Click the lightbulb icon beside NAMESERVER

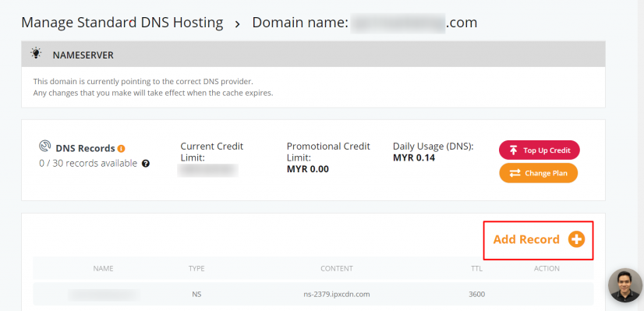pos(36,54)
